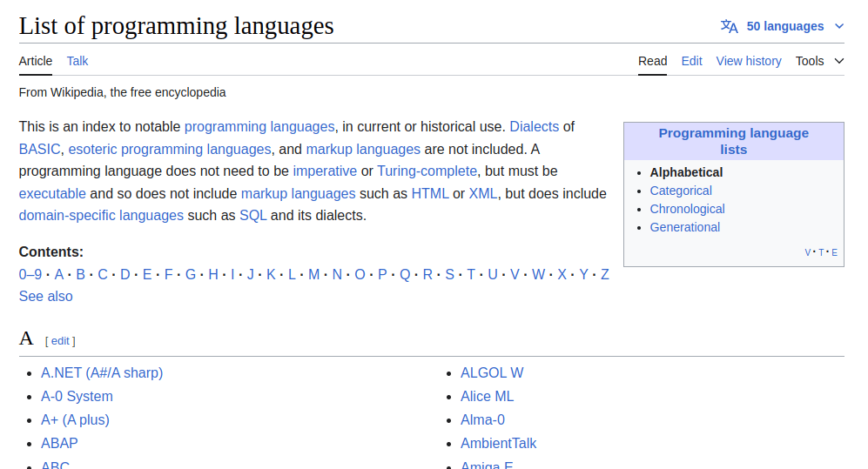Click the T link in navbox footer
The width and height of the screenshot is (868, 469).
pyautogui.click(x=821, y=252)
